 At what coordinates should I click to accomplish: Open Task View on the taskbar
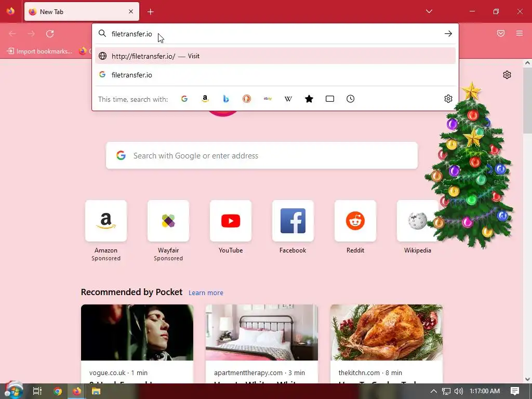pos(37,391)
